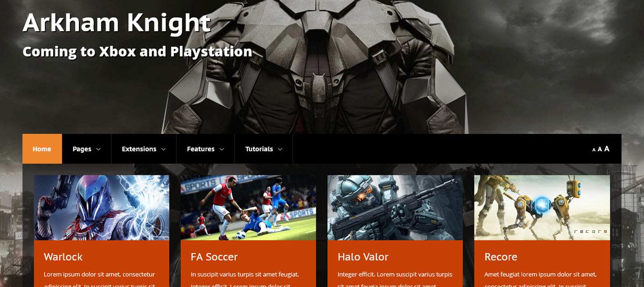The image size is (644, 287).
Task: Click the Arkham Knight site title
Action: 116,23
